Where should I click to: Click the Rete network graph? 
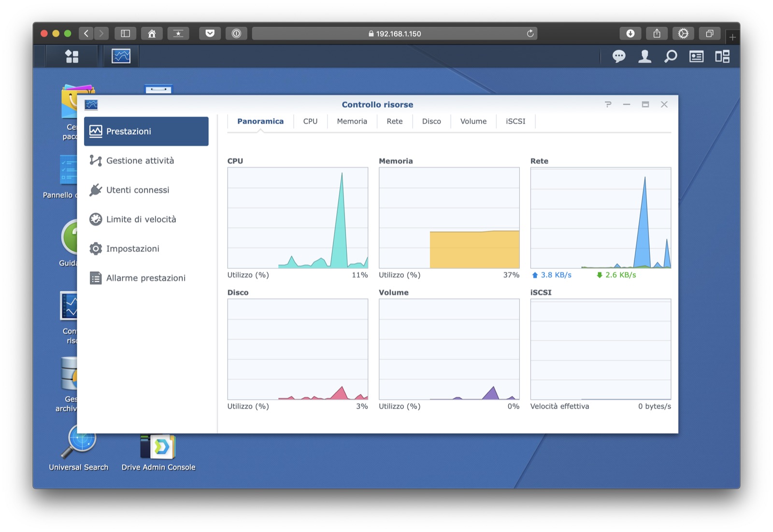pyautogui.click(x=600, y=218)
